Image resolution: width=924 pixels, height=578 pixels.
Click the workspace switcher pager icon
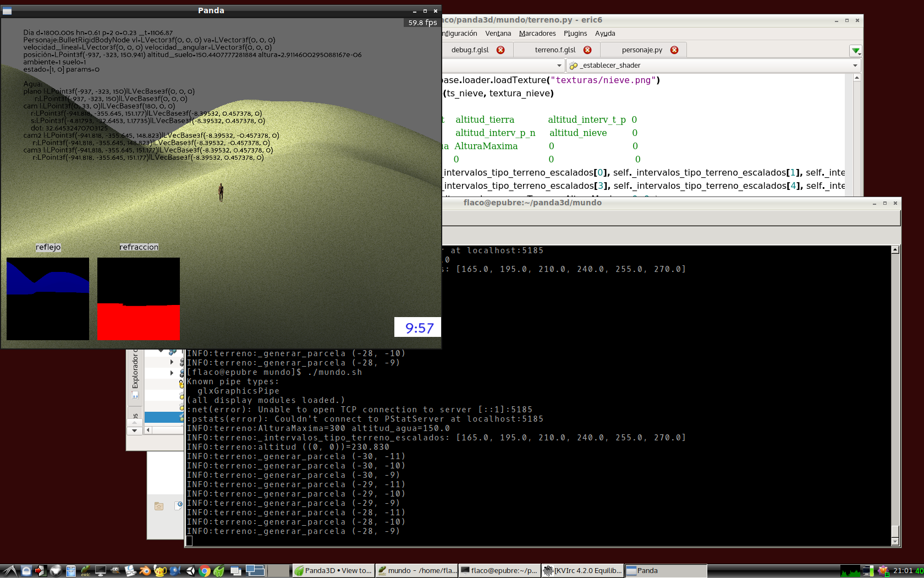tap(255, 571)
